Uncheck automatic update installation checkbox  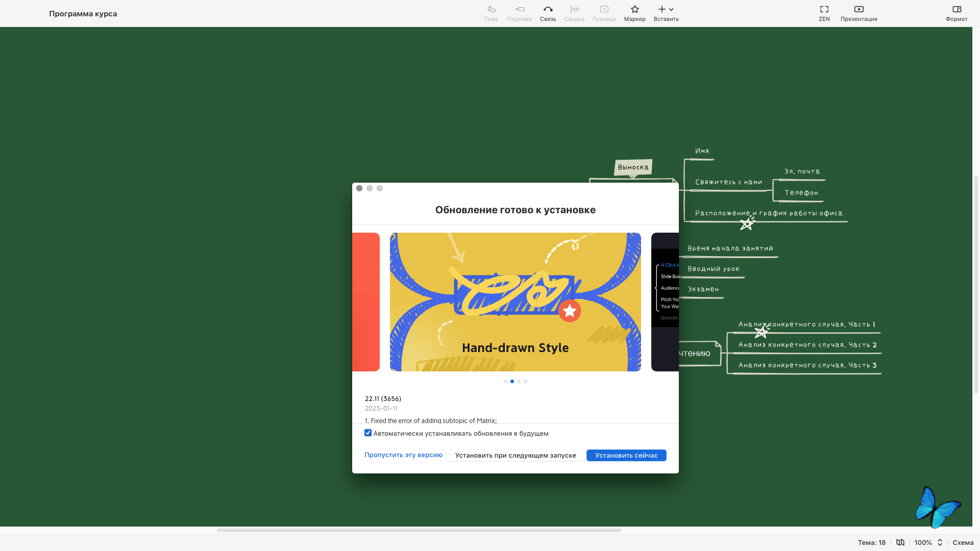pyautogui.click(x=368, y=433)
